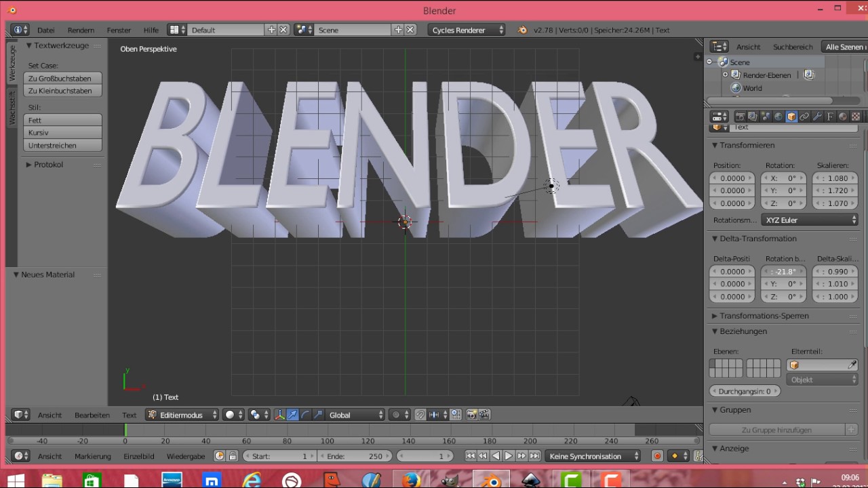Viewport: 868px width, 488px height.
Task: Click the Skalieren X value field 1.080
Action: pos(835,178)
